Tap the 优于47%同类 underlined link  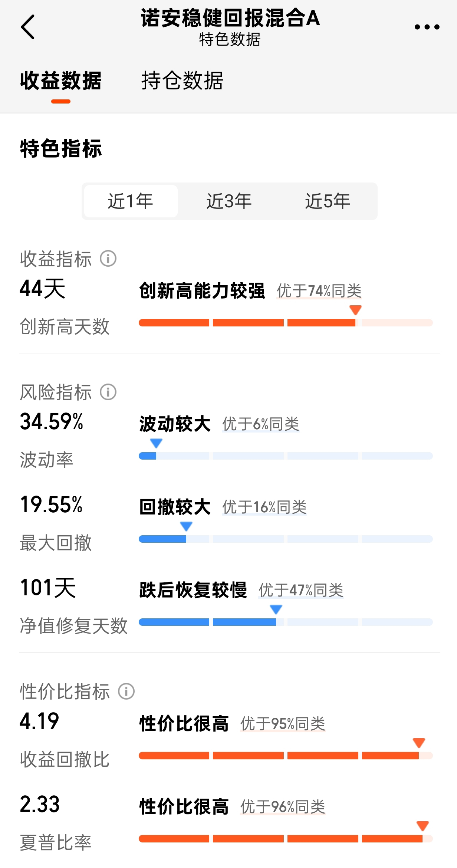pos(301,590)
